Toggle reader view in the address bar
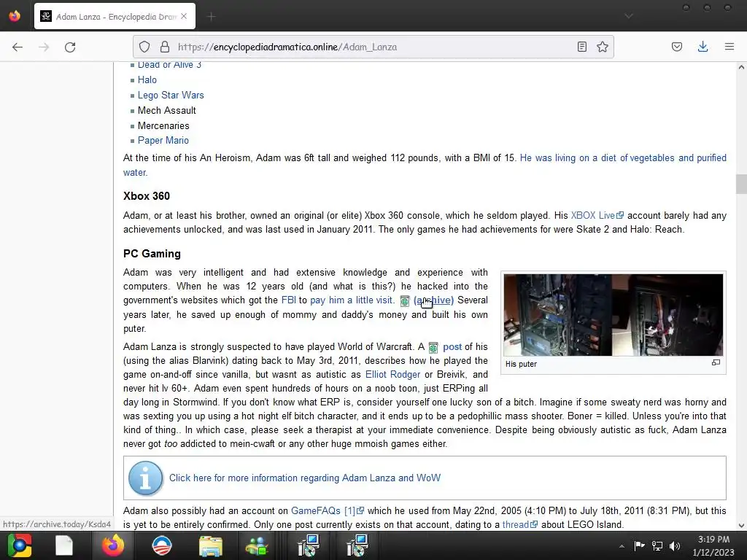The width and height of the screenshot is (747, 560). [x=581, y=47]
